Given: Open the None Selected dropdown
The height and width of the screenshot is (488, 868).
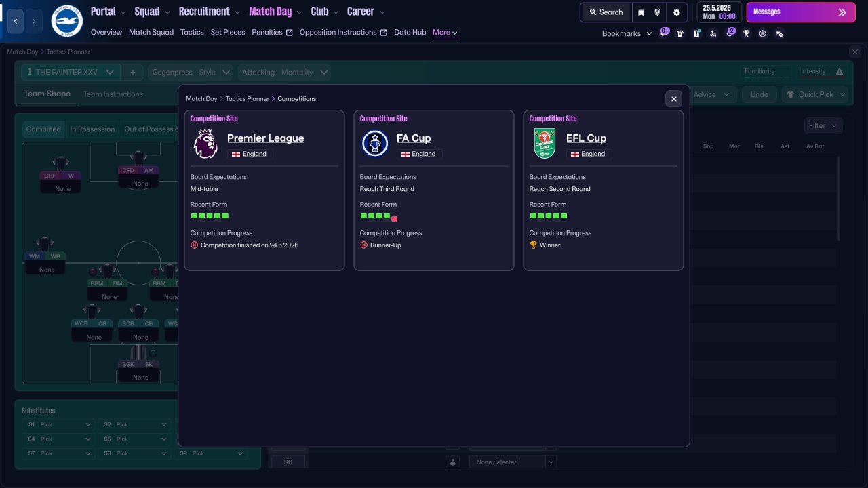Looking at the screenshot, I should coord(513,462).
